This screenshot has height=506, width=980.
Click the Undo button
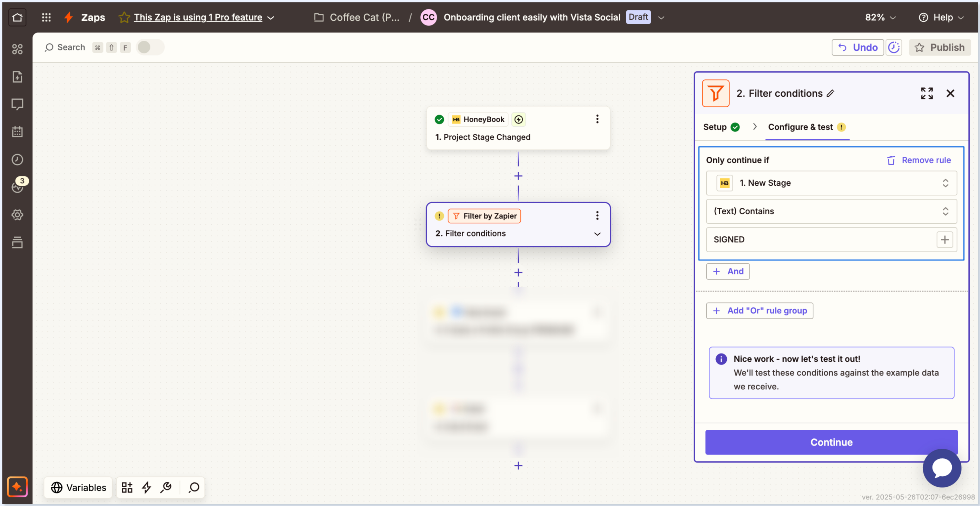[857, 47]
